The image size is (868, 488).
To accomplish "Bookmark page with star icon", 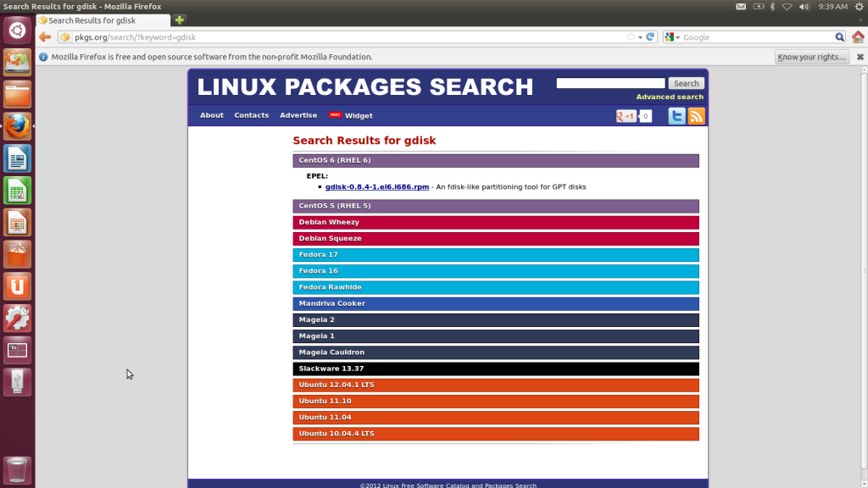I will 631,37.
